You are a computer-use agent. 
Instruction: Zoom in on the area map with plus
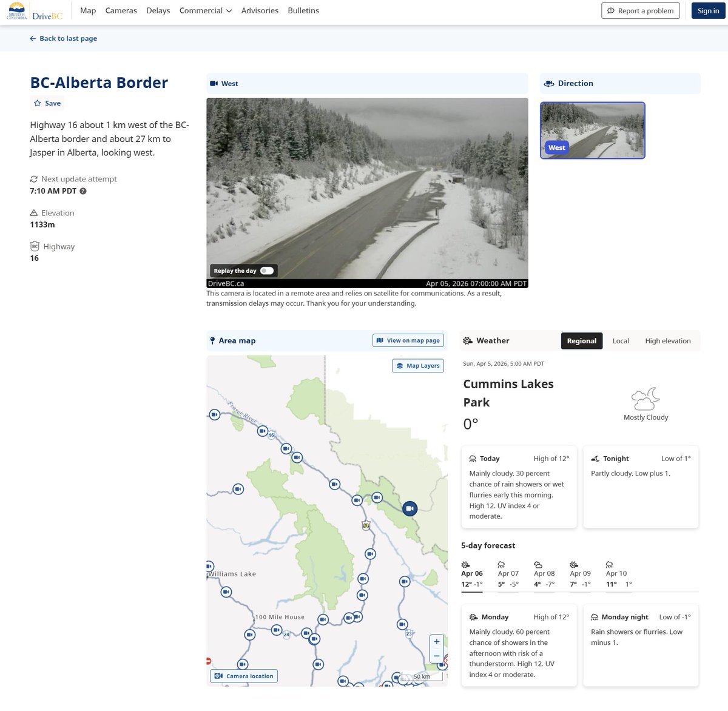pos(437,641)
